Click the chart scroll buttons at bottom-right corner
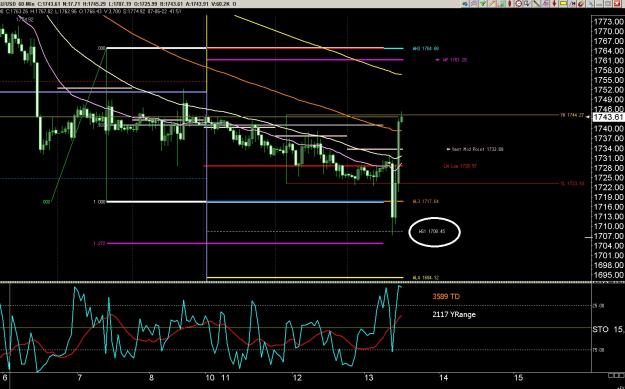 click(x=616, y=375)
